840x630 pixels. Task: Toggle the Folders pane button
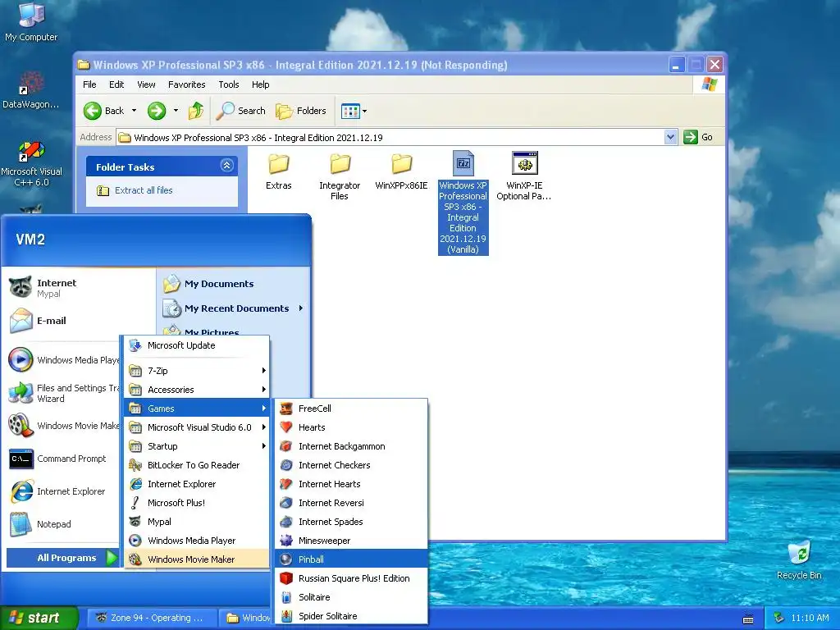[x=300, y=111]
